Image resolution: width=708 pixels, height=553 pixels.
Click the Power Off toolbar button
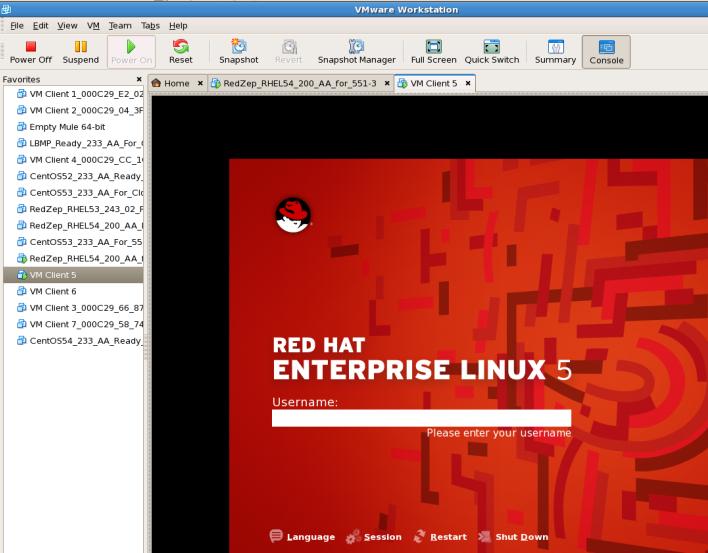(x=31, y=52)
